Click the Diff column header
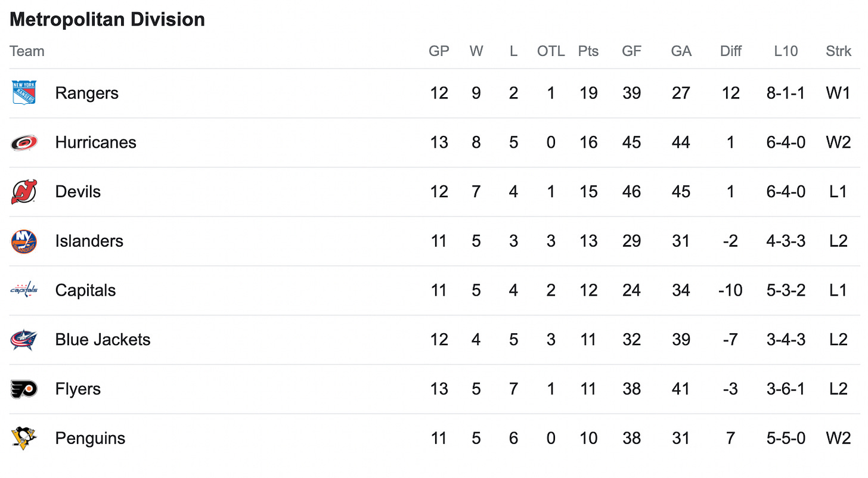The height and width of the screenshot is (478, 868). 730,51
